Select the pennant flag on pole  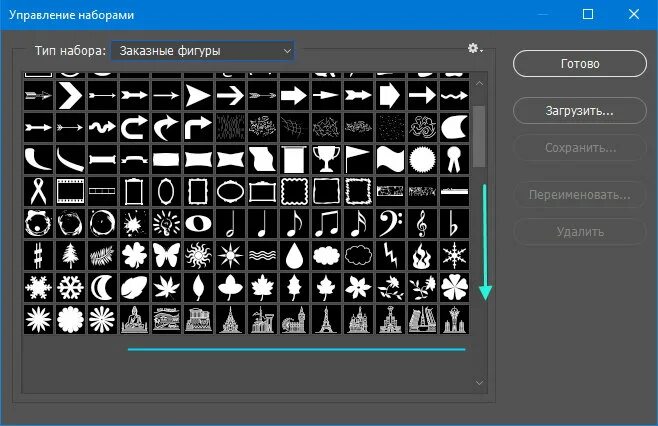[x=358, y=159]
